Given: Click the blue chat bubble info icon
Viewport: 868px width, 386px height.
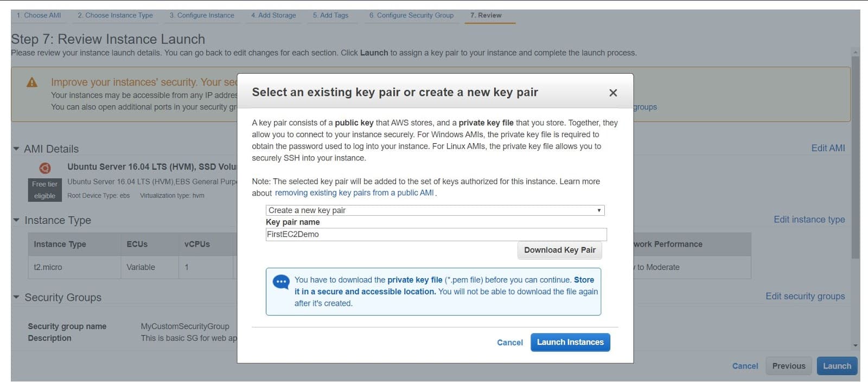Looking at the screenshot, I should pyautogui.click(x=280, y=282).
